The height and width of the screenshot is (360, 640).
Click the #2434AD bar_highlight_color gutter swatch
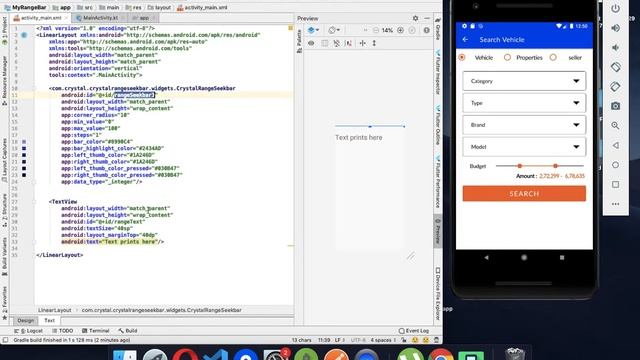24,148
